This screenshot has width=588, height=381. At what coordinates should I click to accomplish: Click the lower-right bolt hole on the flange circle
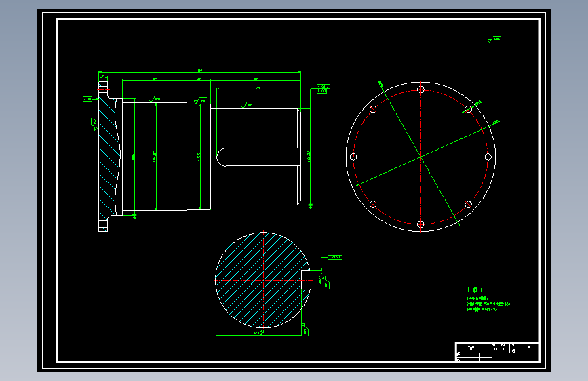click(469, 204)
